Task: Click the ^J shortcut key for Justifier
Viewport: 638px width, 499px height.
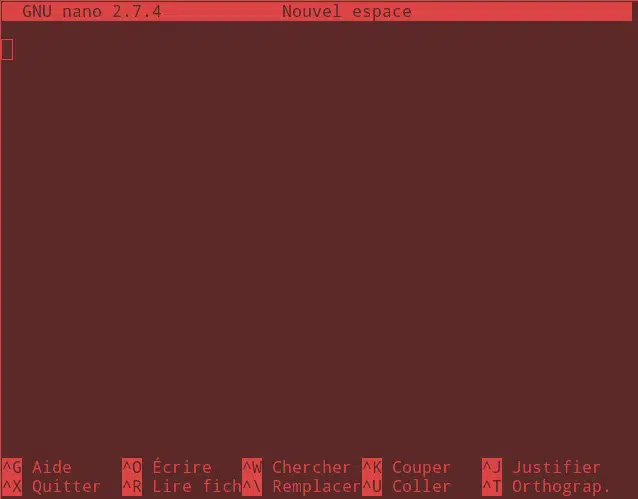Action: (x=492, y=467)
